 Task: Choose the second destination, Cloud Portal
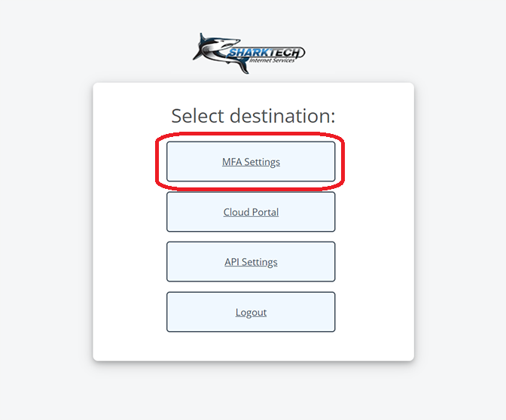point(251,212)
